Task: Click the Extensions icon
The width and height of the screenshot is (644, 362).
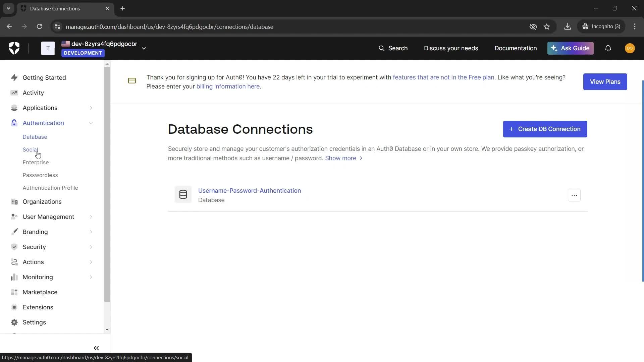Action: tap(14, 307)
